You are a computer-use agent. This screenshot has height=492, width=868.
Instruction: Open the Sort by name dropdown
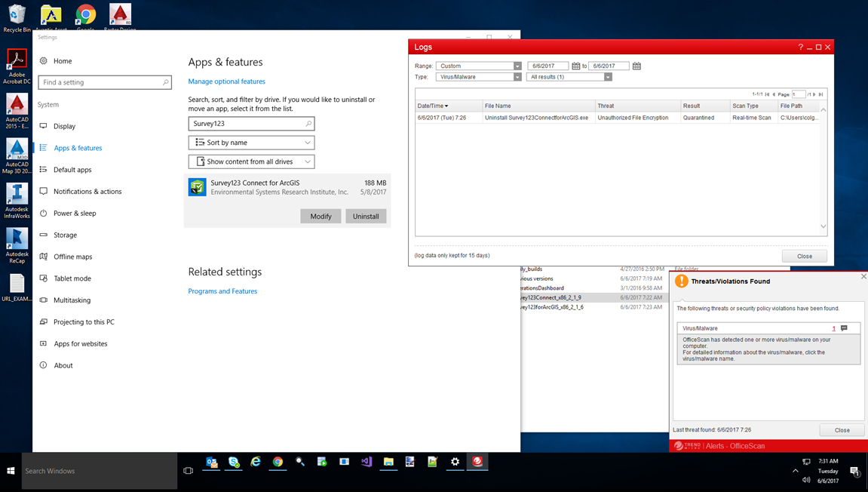(x=251, y=143)
